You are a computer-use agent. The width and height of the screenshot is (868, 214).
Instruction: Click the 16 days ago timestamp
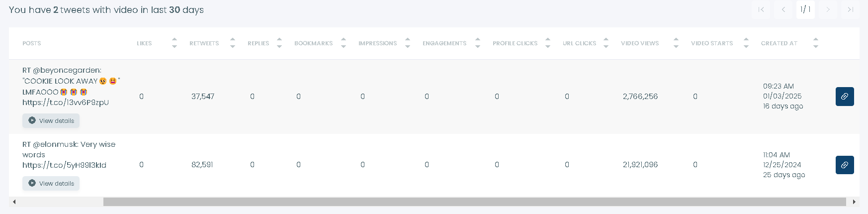click(783, 106)
